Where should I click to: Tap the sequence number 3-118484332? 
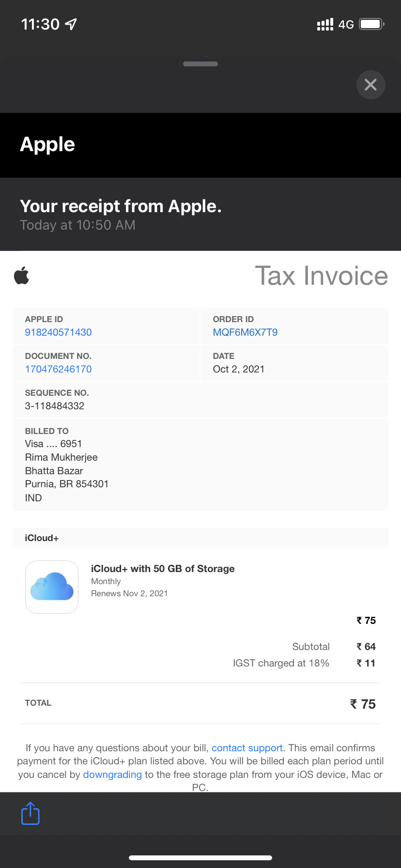(55, 406)
